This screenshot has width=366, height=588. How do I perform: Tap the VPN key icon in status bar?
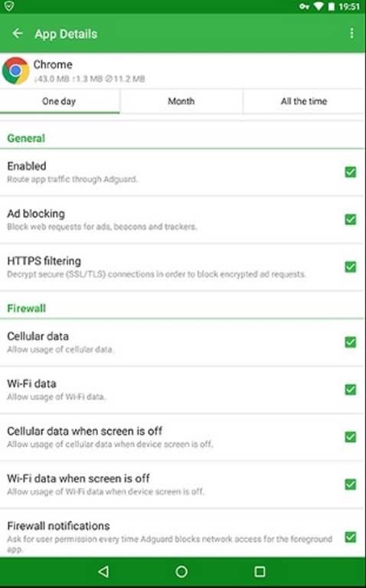tap(304, 6)
